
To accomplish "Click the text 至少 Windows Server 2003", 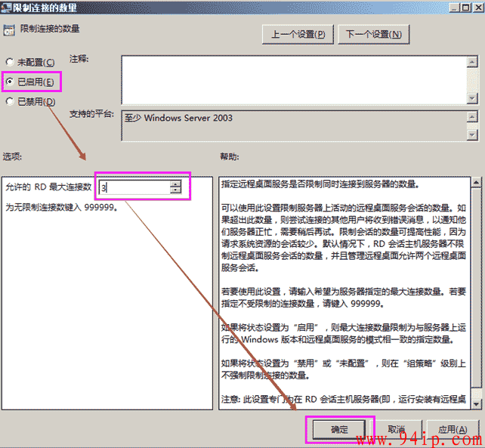I will 178,118.
